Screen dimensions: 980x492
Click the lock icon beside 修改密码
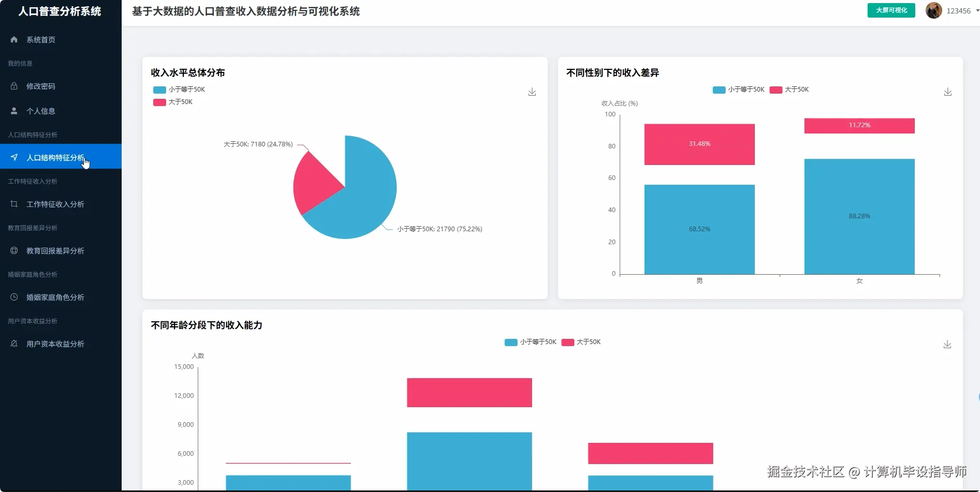point(14,86)
